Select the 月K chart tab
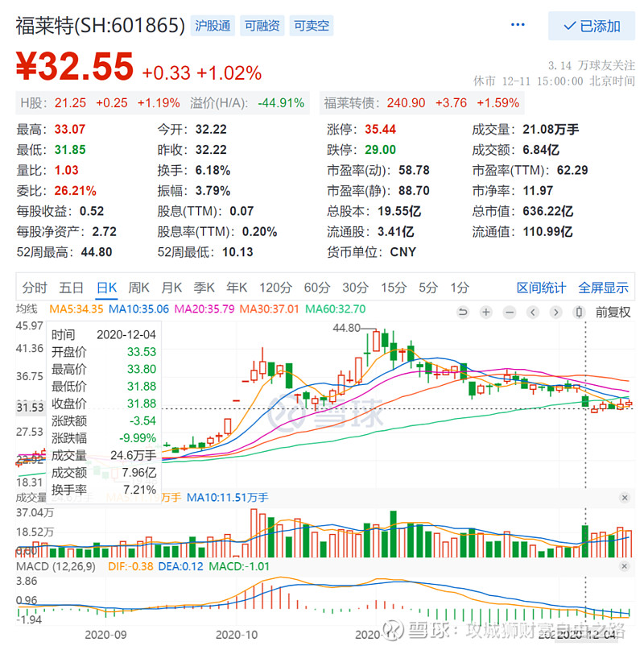The image size is (644, 650). [171, 288]
